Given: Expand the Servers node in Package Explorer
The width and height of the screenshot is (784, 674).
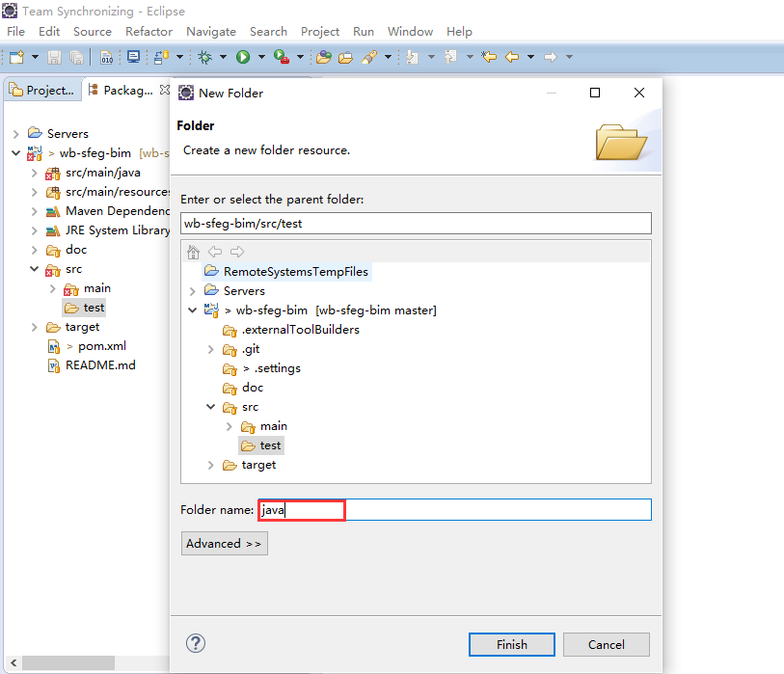Looking at the screenshot, I should click(x=16, y=134).
